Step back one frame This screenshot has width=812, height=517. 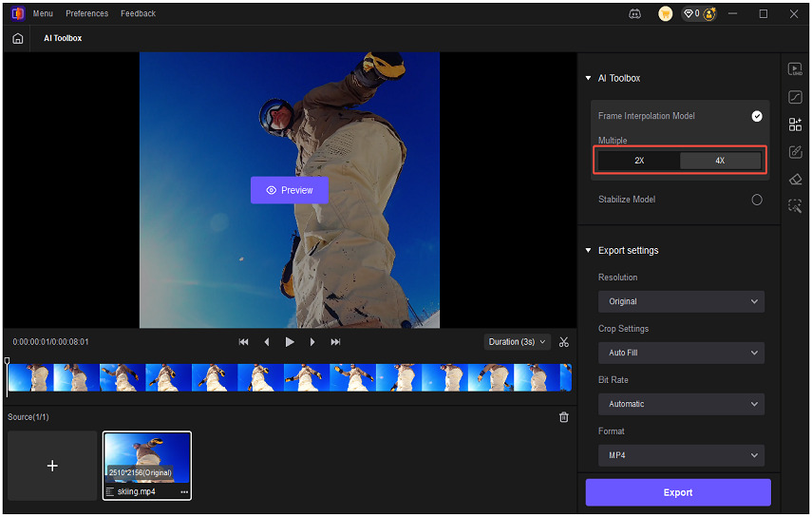tap(267, 342)
